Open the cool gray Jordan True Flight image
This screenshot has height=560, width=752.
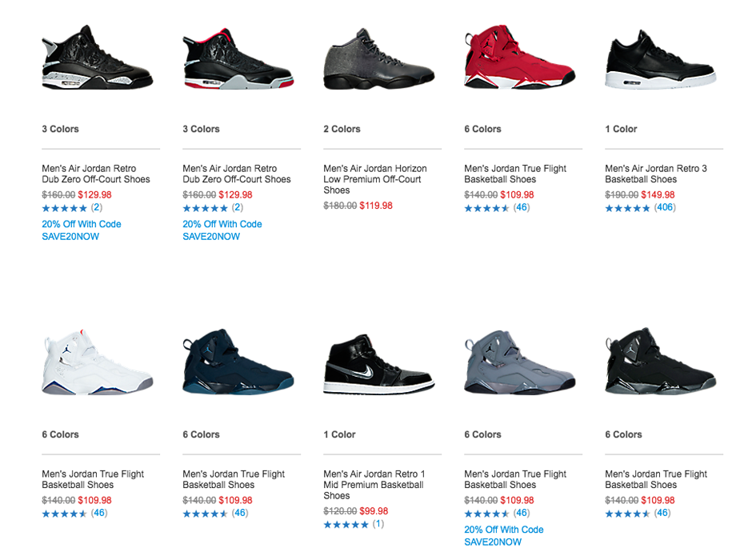click(x=520, y=362)
